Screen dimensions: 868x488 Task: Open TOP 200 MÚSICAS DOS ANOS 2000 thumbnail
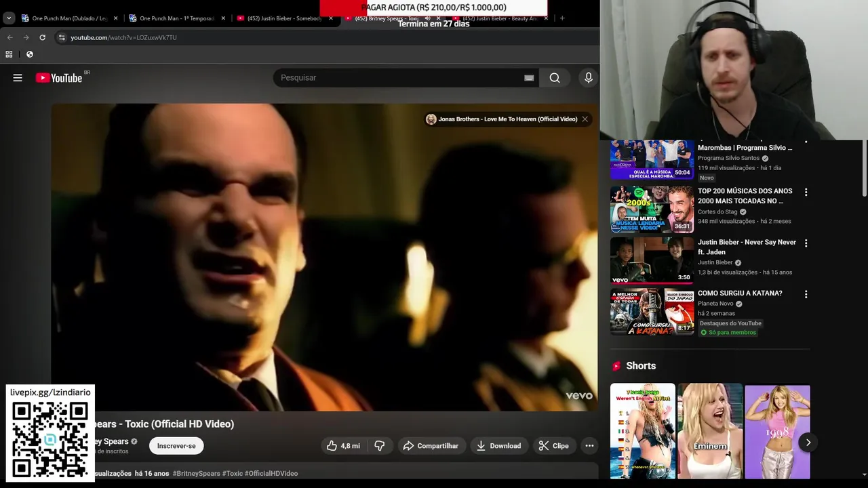click(652, 209)
